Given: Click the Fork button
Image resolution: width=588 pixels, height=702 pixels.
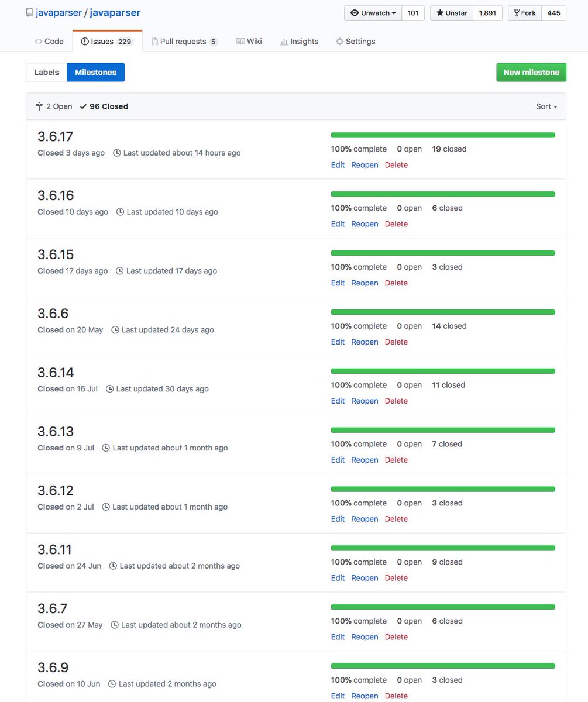Looking at the screenshot, I should pos(525,13).
